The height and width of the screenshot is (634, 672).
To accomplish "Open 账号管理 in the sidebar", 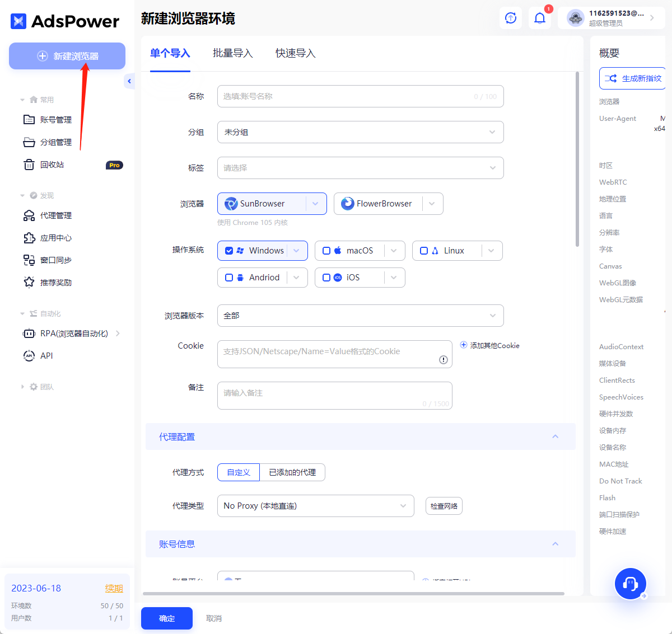I will click(56, 120).
